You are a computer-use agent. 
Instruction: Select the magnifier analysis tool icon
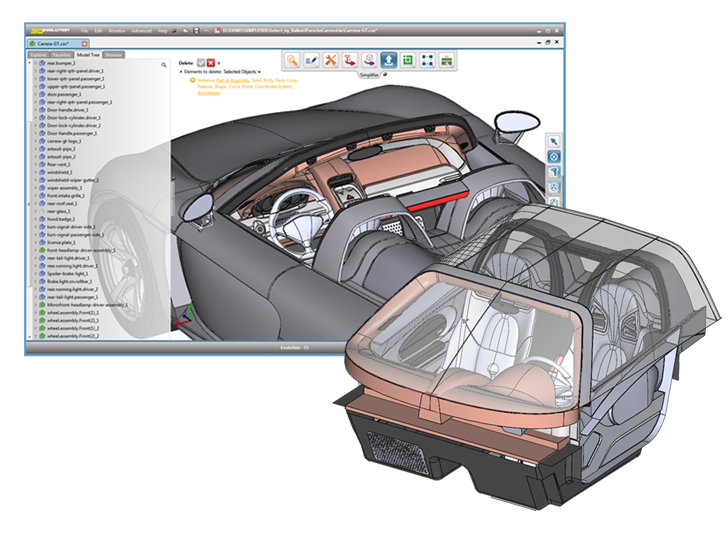(292, 60)
